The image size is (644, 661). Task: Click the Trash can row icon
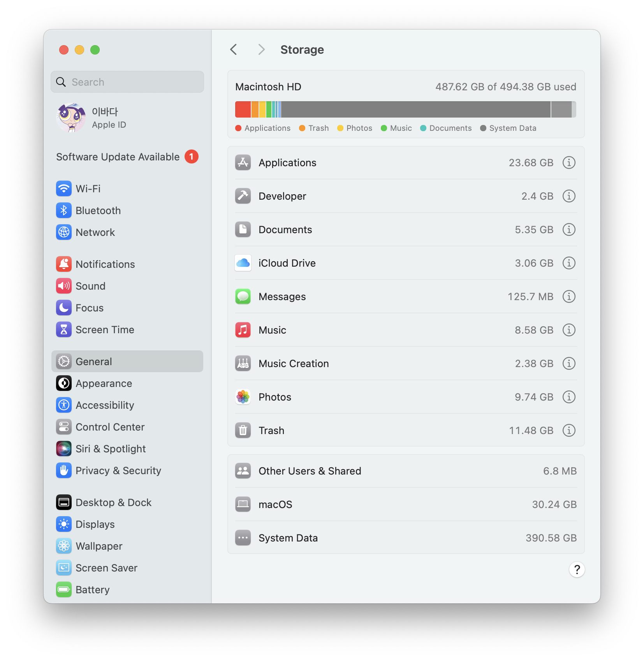(243, 431)
